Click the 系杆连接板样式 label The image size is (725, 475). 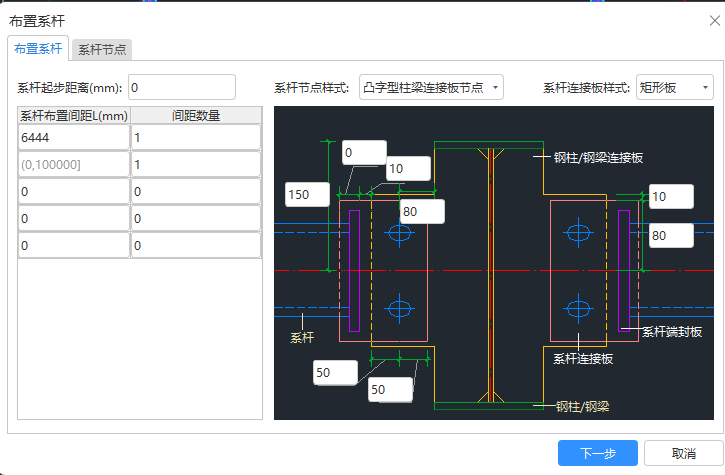(x=587, y=87)
